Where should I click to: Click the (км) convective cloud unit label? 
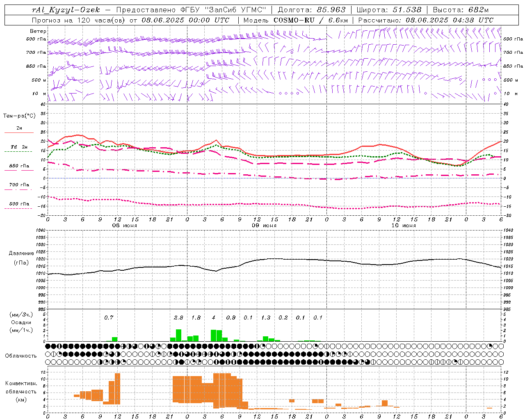pos(21,399)
